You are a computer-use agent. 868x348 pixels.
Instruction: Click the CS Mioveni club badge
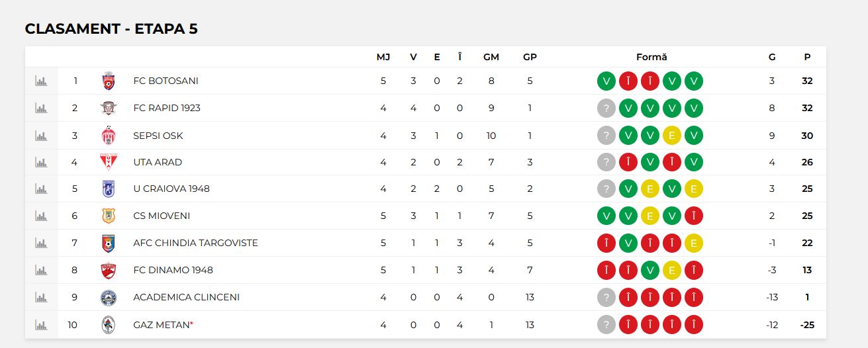click(x=108, y=216)
